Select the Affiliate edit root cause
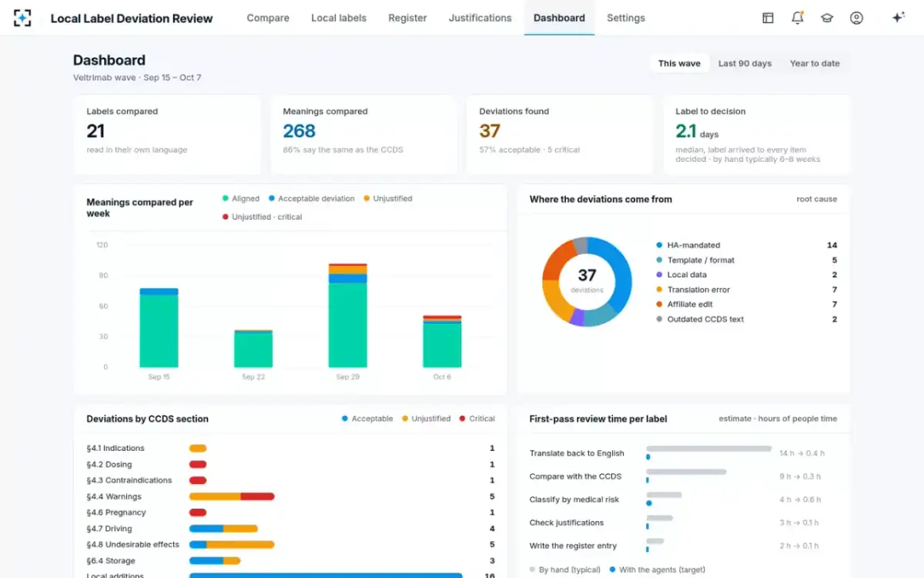The height and width of the screenshot is (578, 924). 746,304
